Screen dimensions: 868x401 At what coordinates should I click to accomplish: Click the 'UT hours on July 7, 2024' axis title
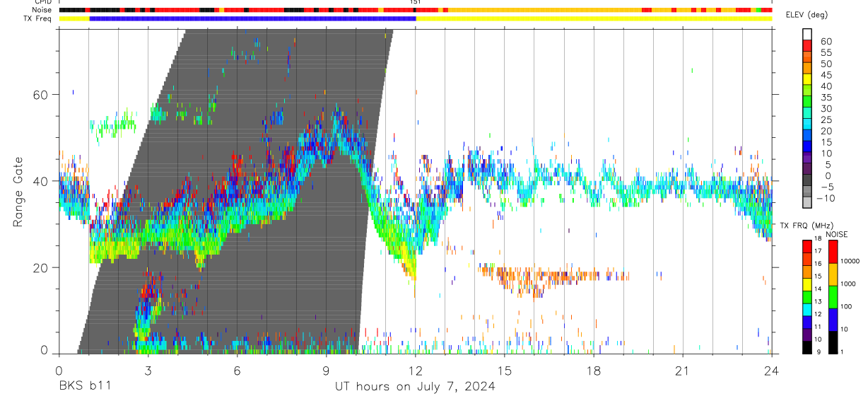(415, 386)
